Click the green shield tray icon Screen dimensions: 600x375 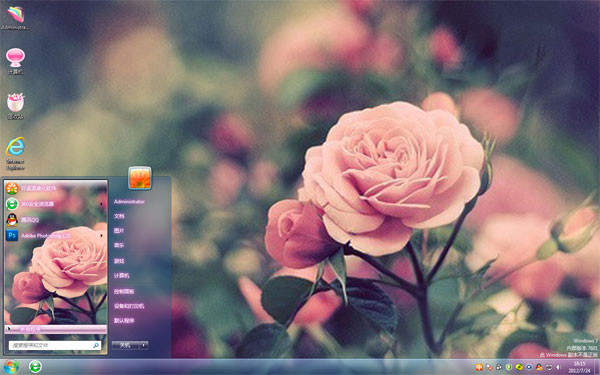pos(509,367)
